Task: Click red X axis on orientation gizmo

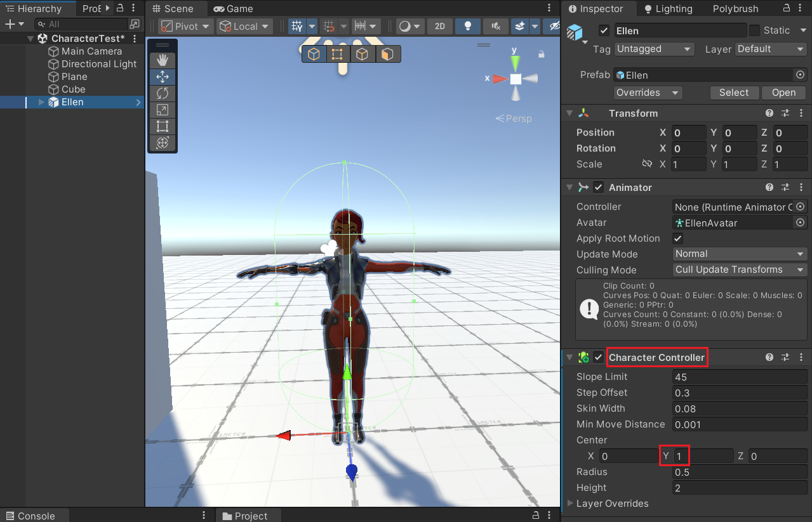Action: pyautogui.click(x=498, y=79)
